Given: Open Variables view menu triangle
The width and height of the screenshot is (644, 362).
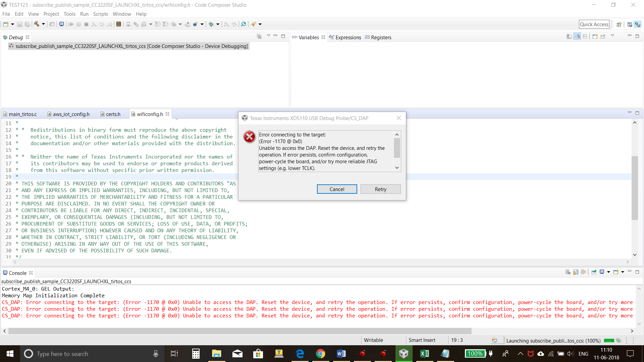Looking at the screenshot, I should click(612, 36).
